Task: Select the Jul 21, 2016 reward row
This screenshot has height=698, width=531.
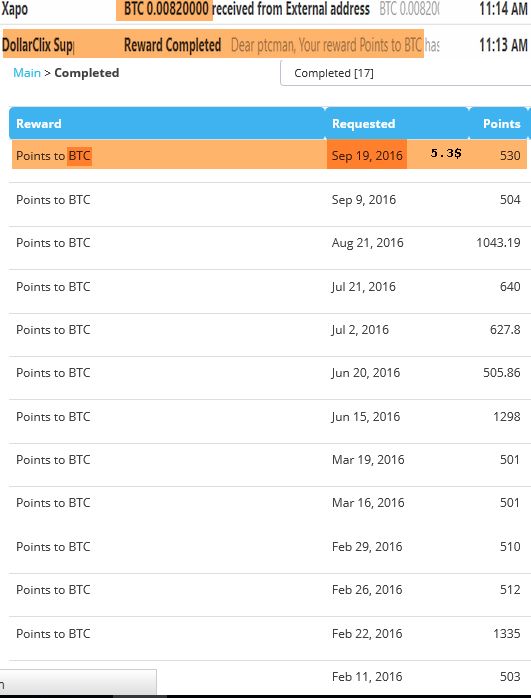Action: (x=269, y=286)
